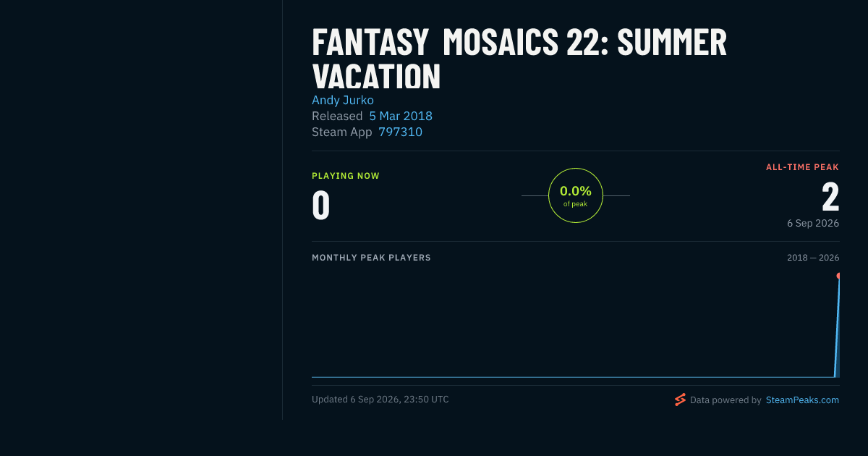This screenshot has height=456, width=868.
Task: Click the All-Time Peak value 2
Action: 830,196
